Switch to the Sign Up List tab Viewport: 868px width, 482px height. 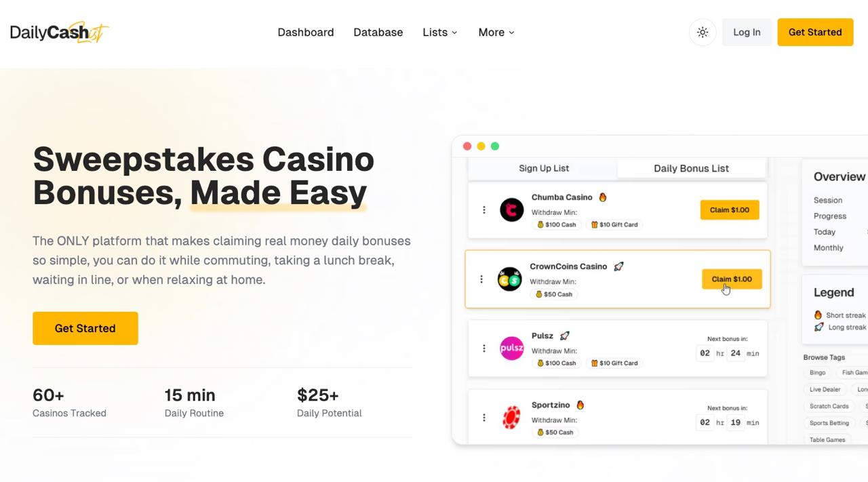pyautogui.click(x=544, y=168)
